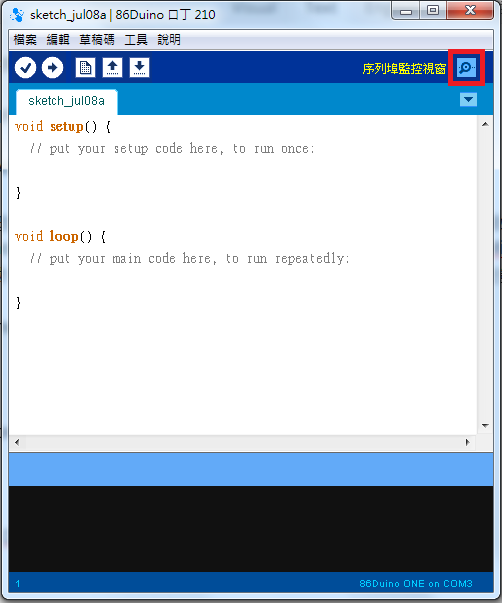Click the horizontal scrollbar right arrow
The image size is (502, 603).
[467, 442]
